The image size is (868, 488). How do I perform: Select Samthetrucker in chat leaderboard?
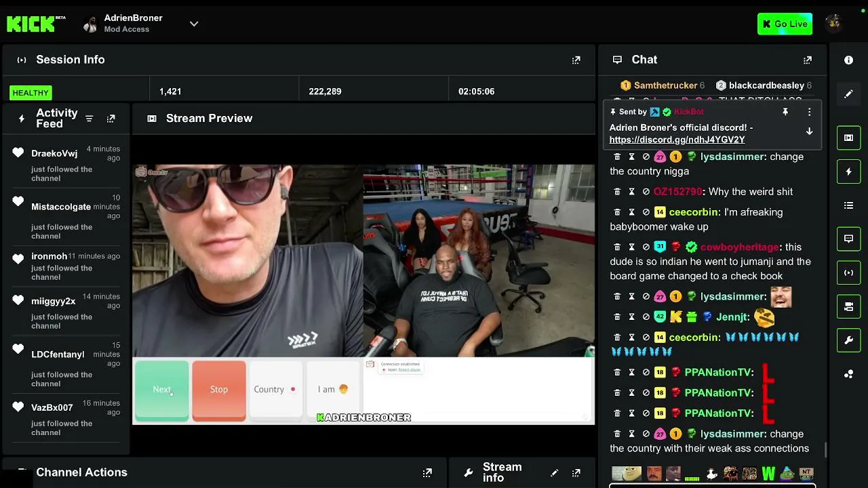point(665,85)
